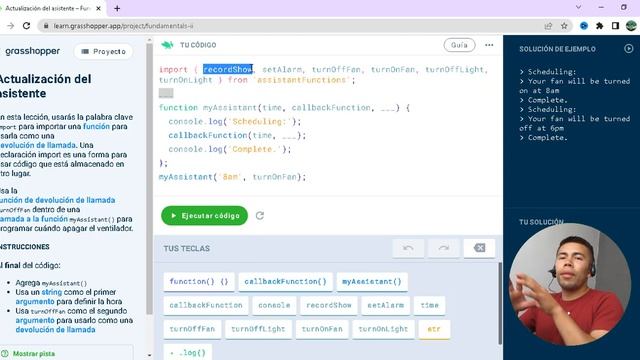Open the 'string' glossary link

pos(51,292)
